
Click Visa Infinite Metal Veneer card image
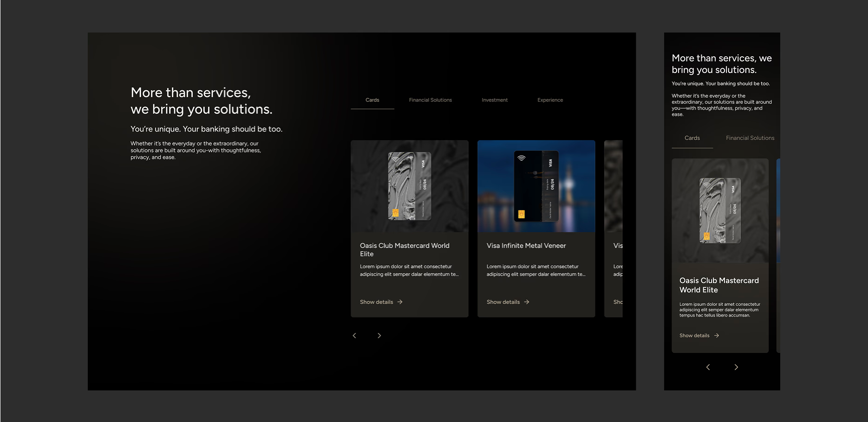point(536,186)
